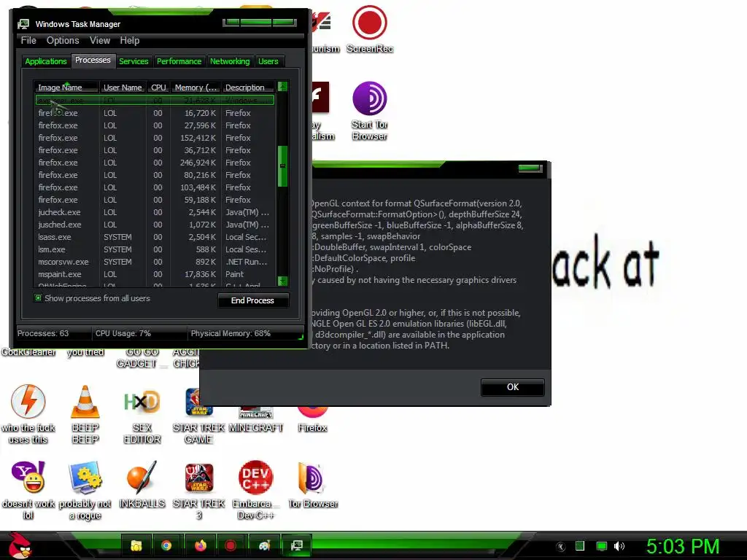
Task: Click the volume speaker tray icon
Action: click(x=619, y=546)
